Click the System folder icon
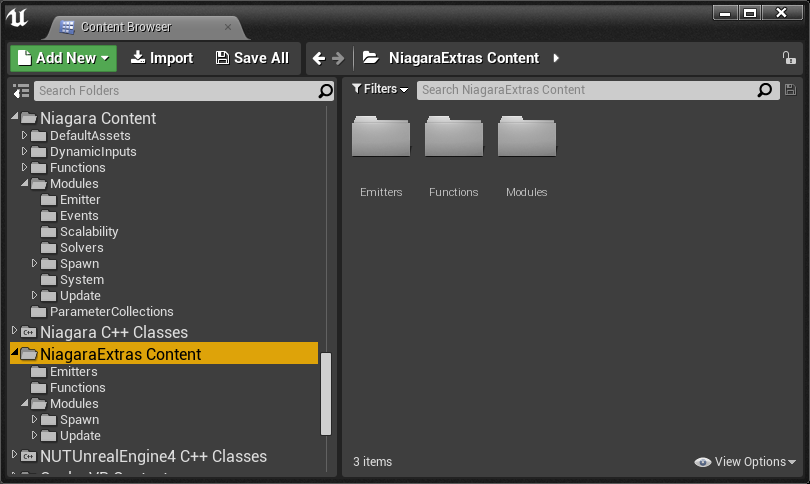The width and height of the screenshot is (810, 484). (x=49, y=279)
